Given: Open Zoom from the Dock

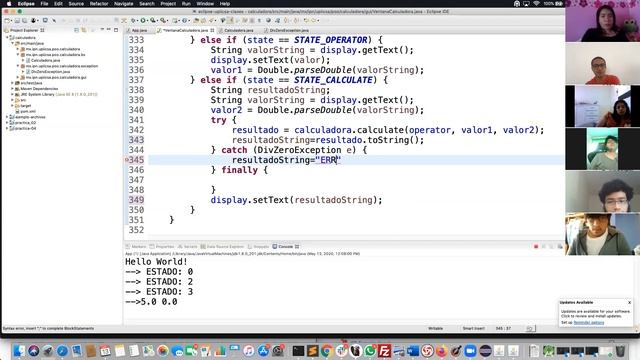Looking at the screenshot, I should pos(470,351).
